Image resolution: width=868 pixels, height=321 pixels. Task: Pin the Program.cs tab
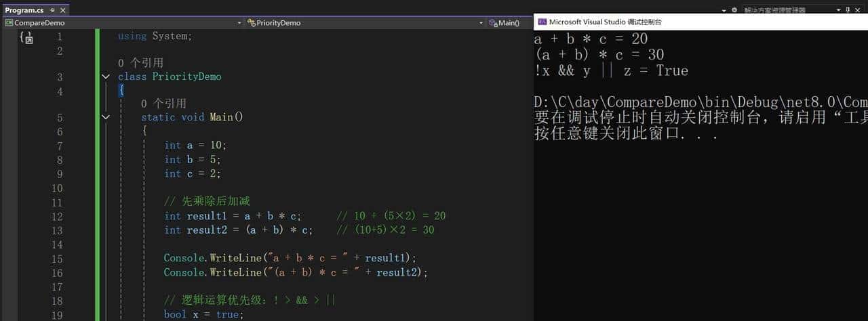(x=52, y=10)
